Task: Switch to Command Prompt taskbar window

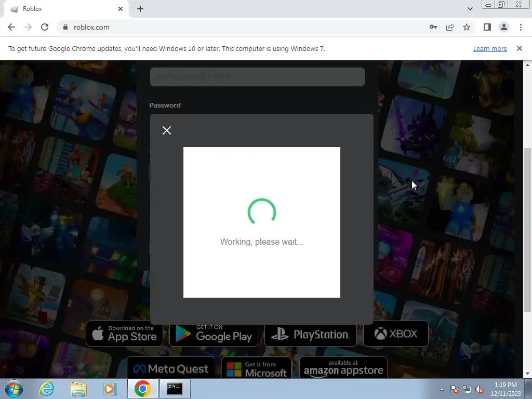Action: [x=175, y=389]
